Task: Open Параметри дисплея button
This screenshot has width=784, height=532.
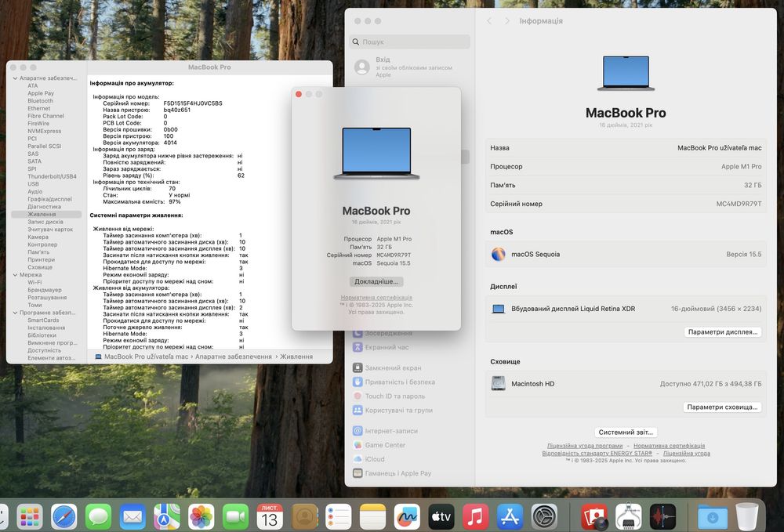Action: coord(723,331)
